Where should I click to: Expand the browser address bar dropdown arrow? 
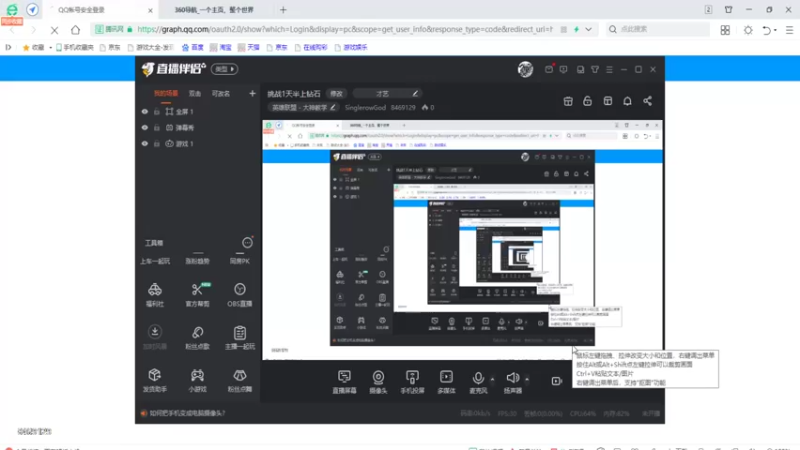(589, 30)
